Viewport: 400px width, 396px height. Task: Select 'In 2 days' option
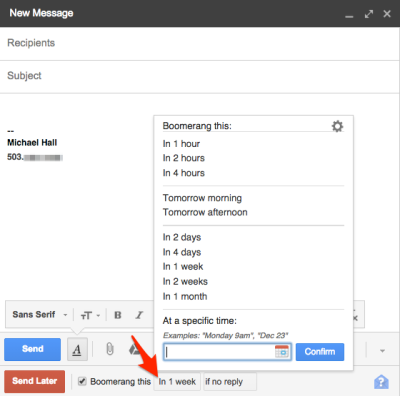(182, 237)
